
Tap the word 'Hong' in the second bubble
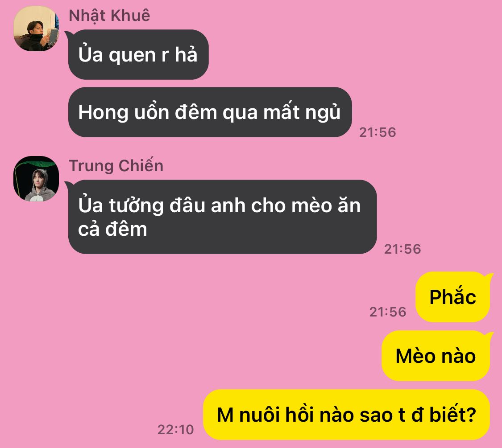pos(103,113)
